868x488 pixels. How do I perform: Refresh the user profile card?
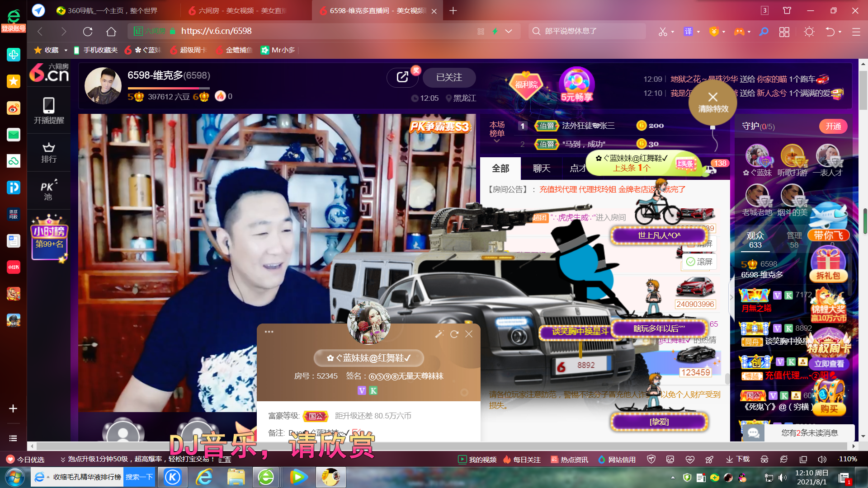pyautogui.click(x=454, y=334)
